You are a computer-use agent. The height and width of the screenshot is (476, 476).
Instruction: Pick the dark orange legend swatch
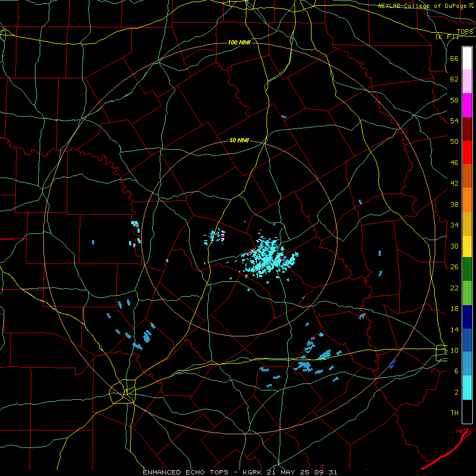[x=467, y=176]
